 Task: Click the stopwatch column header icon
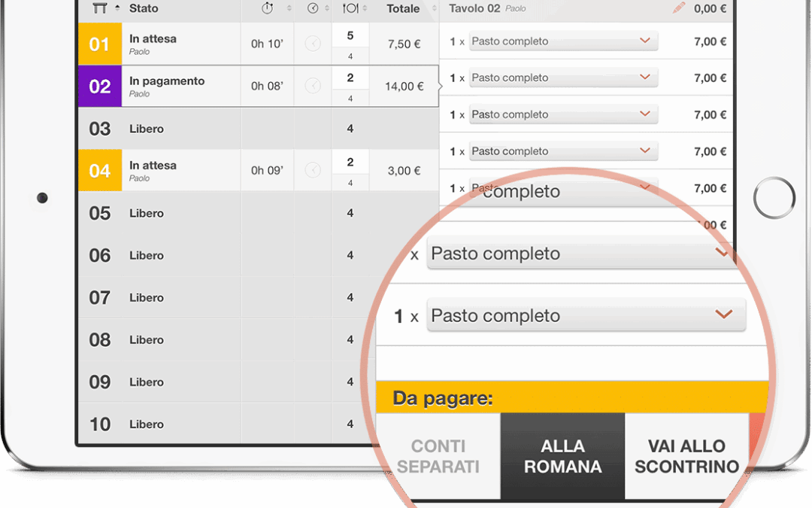click(x=267, y=8)
